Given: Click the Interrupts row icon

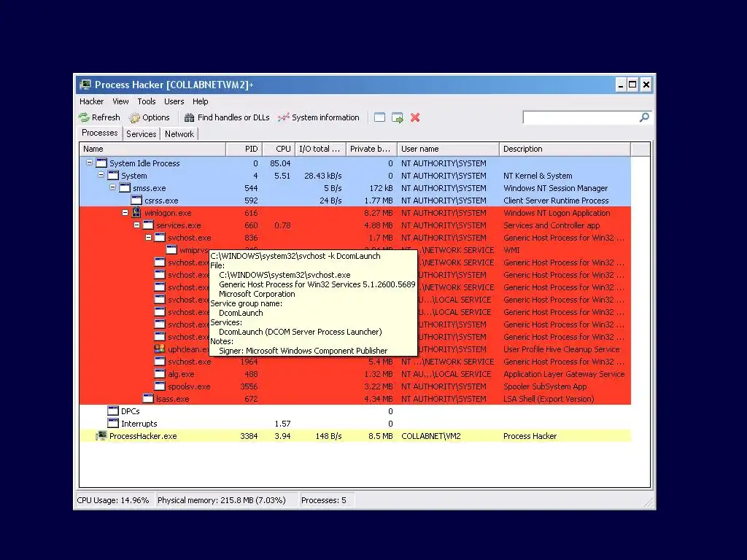Looking at the screenshot, I should point(113,423).
